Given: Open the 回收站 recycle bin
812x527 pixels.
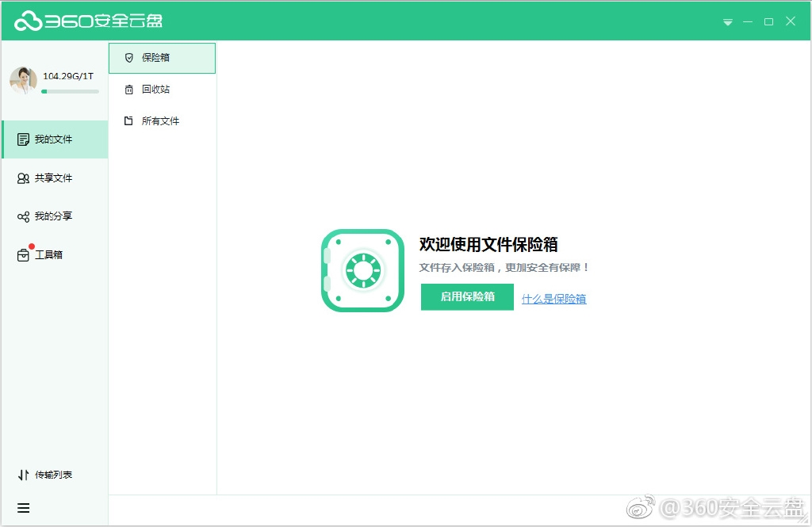Looking at the screenshot, I should coord(155,90).
